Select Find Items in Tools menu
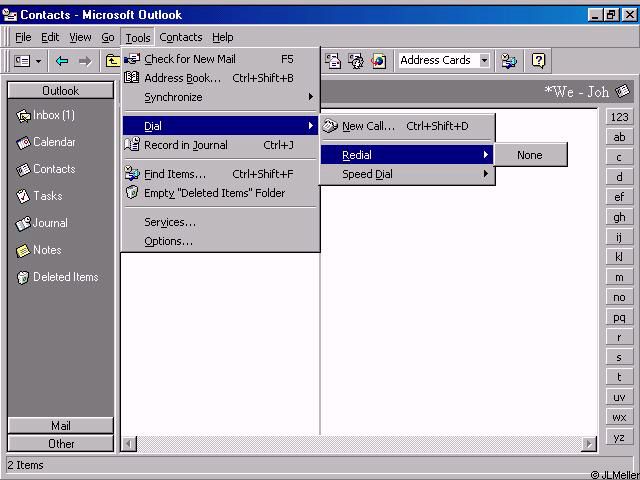This screenshot has width=640, height=480. [x=220, y=174]
